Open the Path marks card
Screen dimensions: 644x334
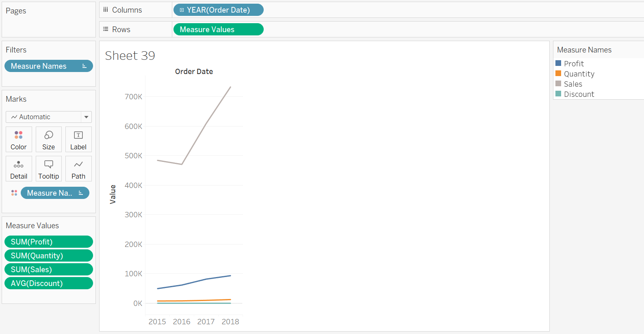[78, 164]
